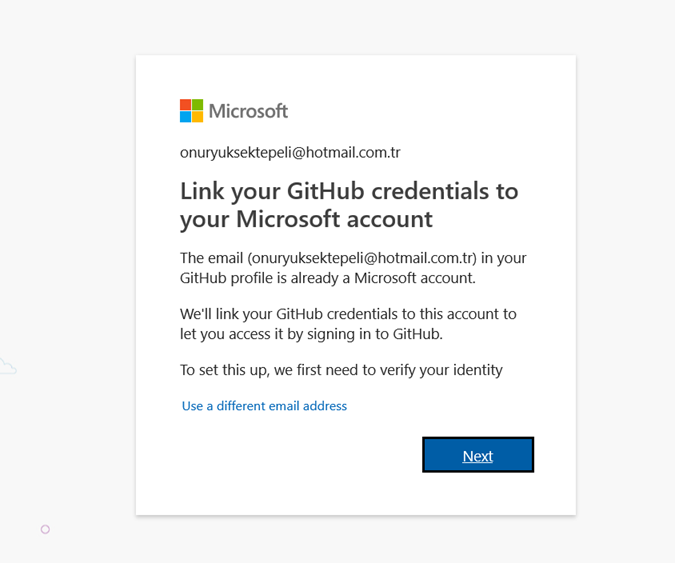
Task: Click the Microsoft wordmark text
Action: 248,111
